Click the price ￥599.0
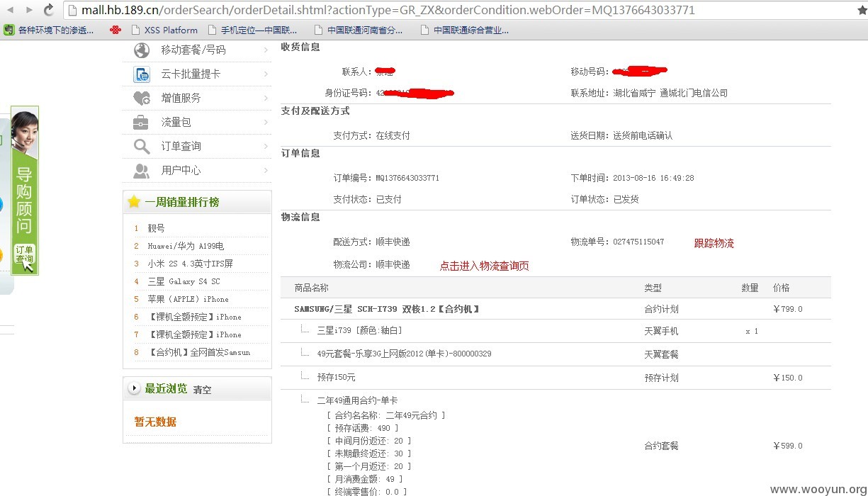The image size is (868, 496). (x=788, y=446)
